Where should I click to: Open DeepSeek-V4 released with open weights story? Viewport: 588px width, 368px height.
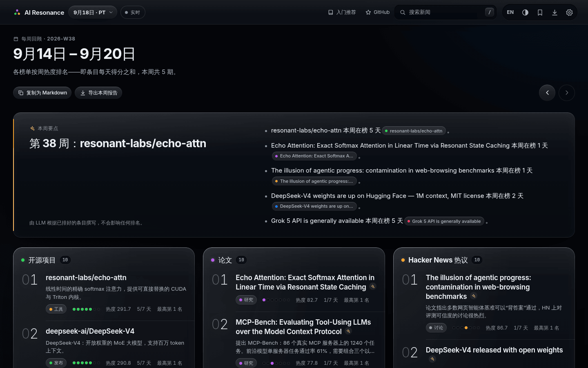click(494, 350)
